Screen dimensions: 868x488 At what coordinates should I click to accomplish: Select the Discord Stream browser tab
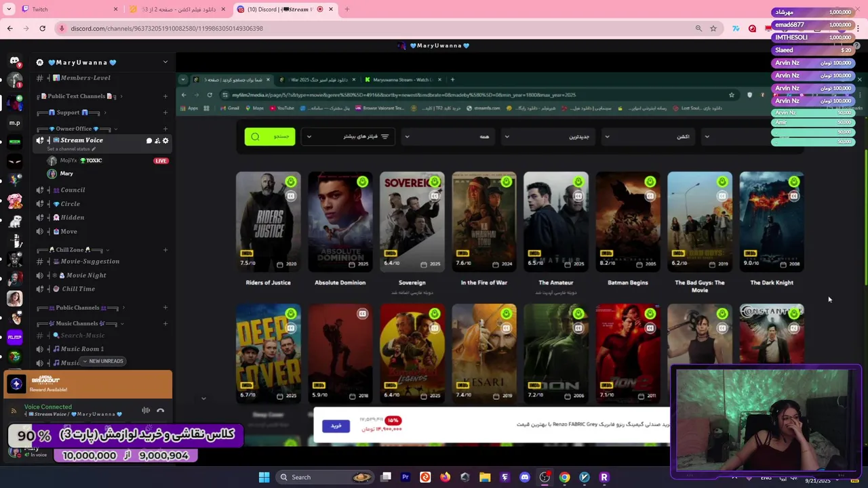pyautogui.click(x=285, y=9)
